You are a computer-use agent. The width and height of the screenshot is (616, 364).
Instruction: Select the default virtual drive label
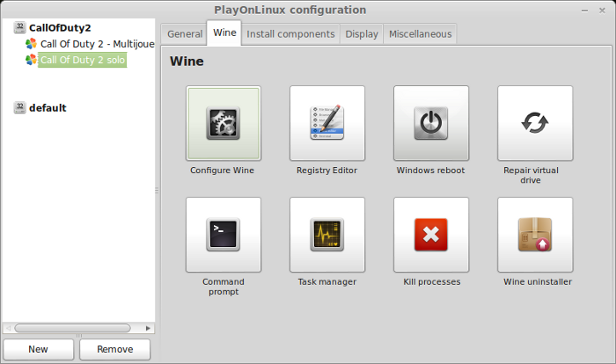click(x=48, y=108)
